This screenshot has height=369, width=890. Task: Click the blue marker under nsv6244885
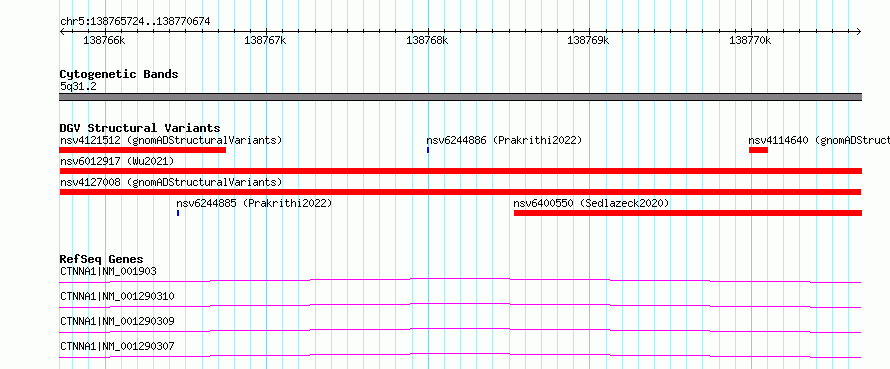click(178, 213)
